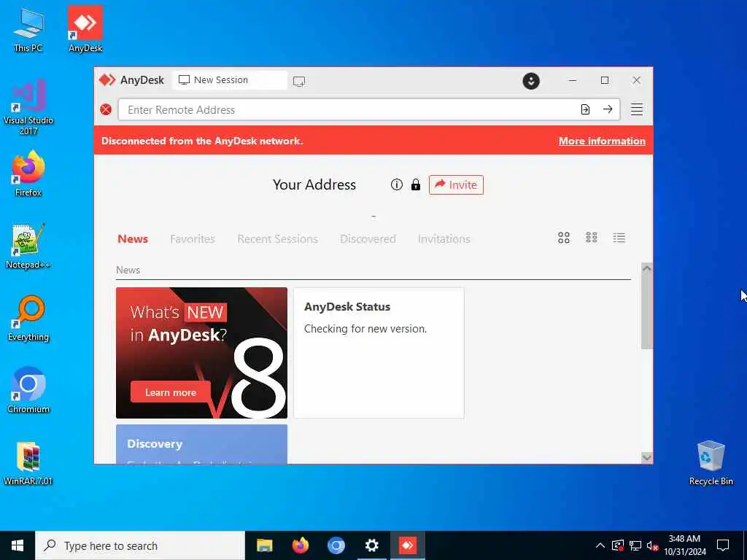The width and height of the screenshot is (747, 560).
Task: Click the news list scrollbar thumb
Action: pyautogui.click(x=646, y=311)
